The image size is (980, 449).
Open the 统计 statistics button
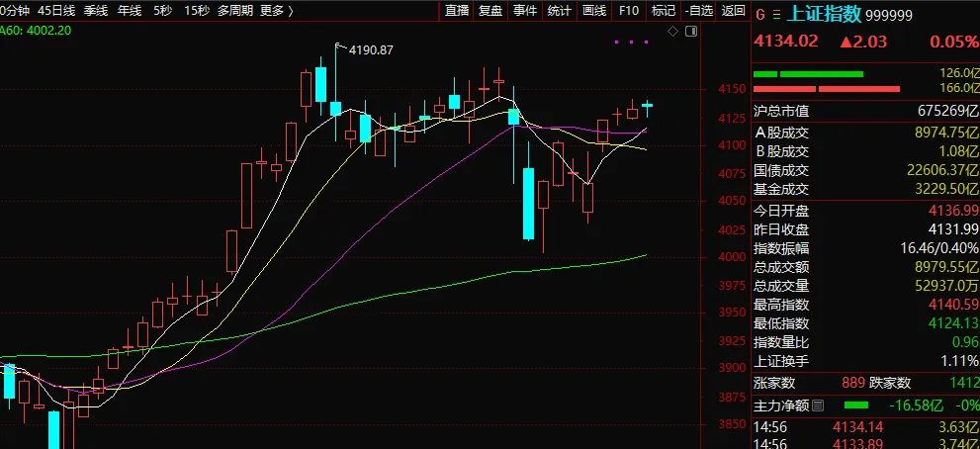560,11
